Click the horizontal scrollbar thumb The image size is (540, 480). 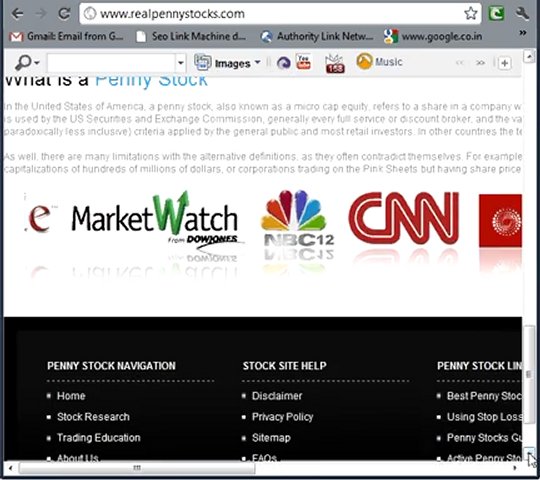137,468
